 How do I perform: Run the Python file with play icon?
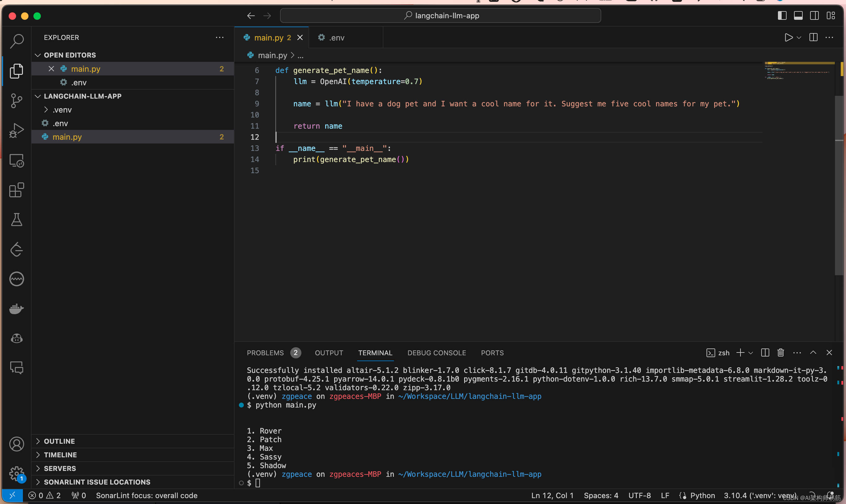(788, 37)
